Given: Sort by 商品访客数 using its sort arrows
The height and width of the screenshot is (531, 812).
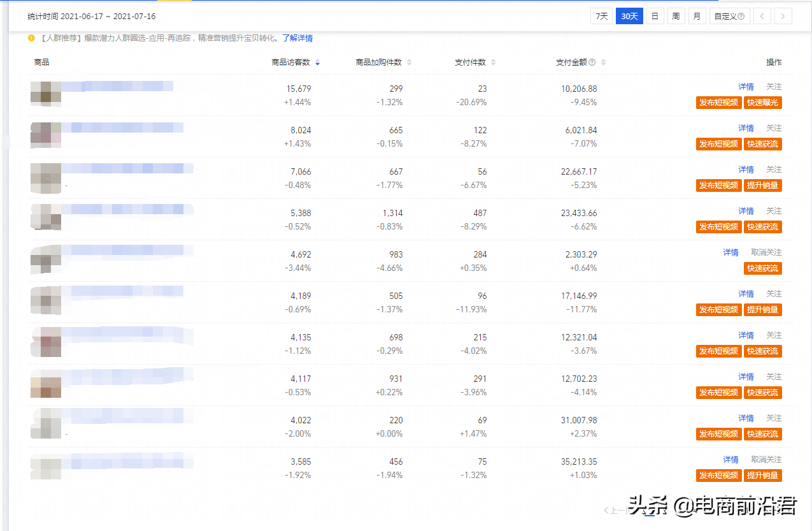Looking at the screenshot, I should tap(317, 62).
